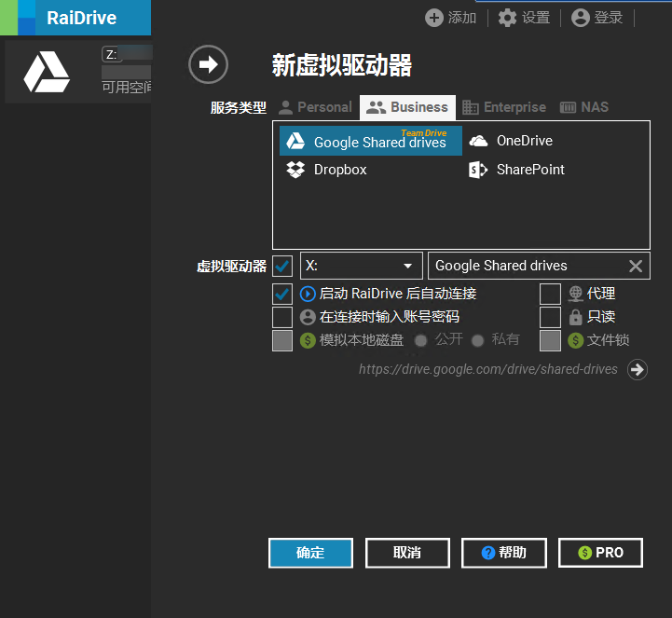Select the Z: drive entry in the sidebar
This screenshot has width=672, height=618.
point(78,72)
